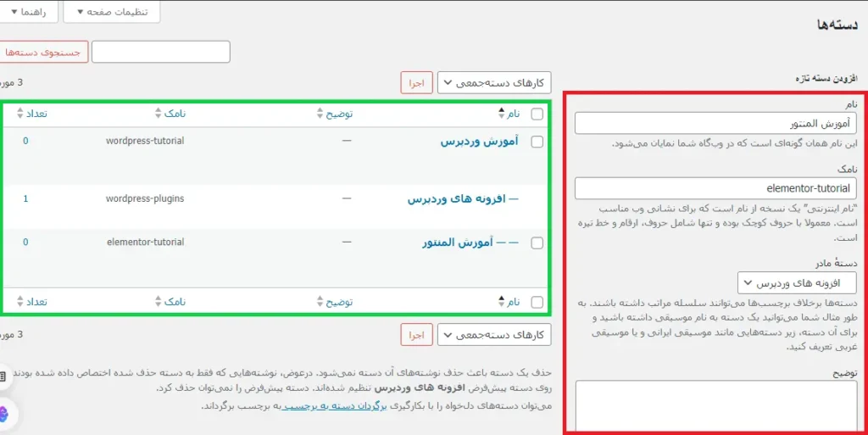This screenshot has height=435, width=868.
Task: Click نامک sort arrows in table footer
Action: (159, 302)
